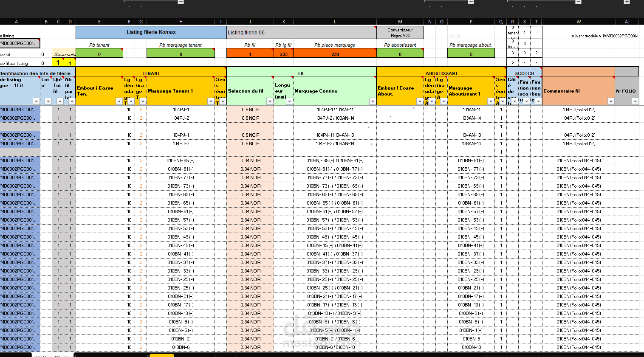Select cell 010BN- 49 (-) / 010BN- 45 (-)

click(335, 237)
